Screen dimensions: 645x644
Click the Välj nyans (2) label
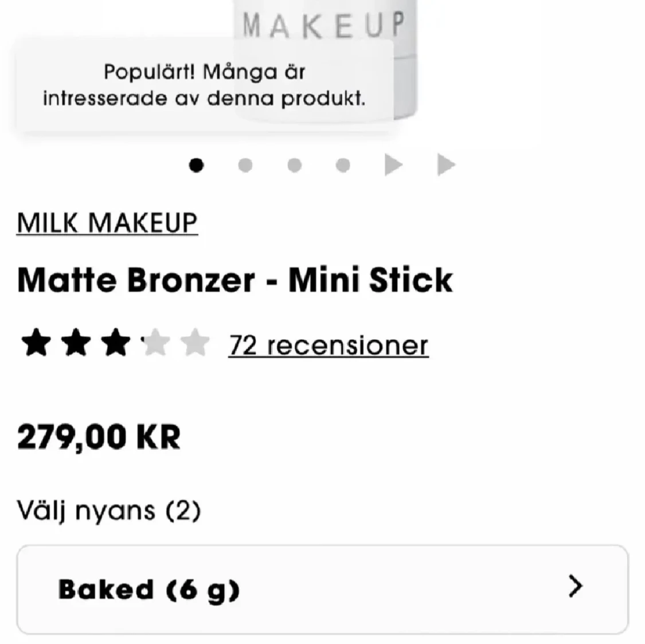[108, 511]
